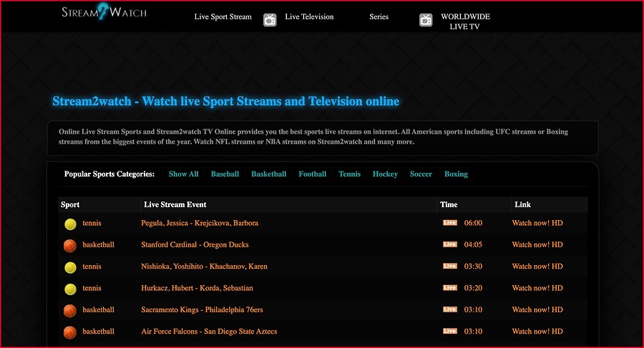The width and height of the screenshot is (644, 348).
Task: Click the Stream2watch page heading
Action: [x=225, y=101]
